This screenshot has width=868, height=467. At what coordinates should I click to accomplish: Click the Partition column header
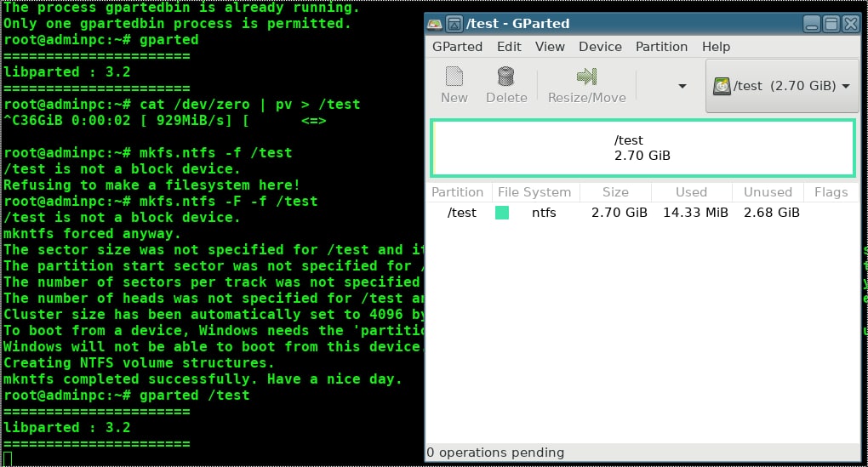click(457, 192)
